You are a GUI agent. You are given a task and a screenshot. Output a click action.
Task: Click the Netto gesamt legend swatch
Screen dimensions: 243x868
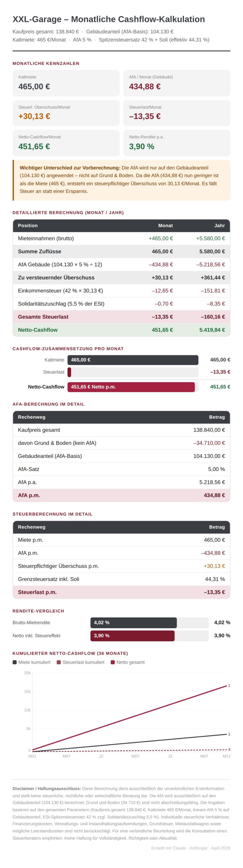113,662
